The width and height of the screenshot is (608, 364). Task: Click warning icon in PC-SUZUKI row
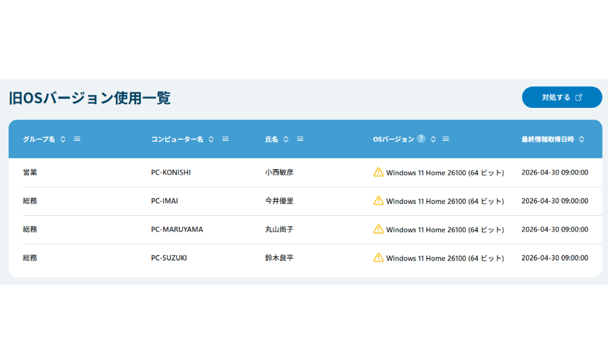point(378,257)
